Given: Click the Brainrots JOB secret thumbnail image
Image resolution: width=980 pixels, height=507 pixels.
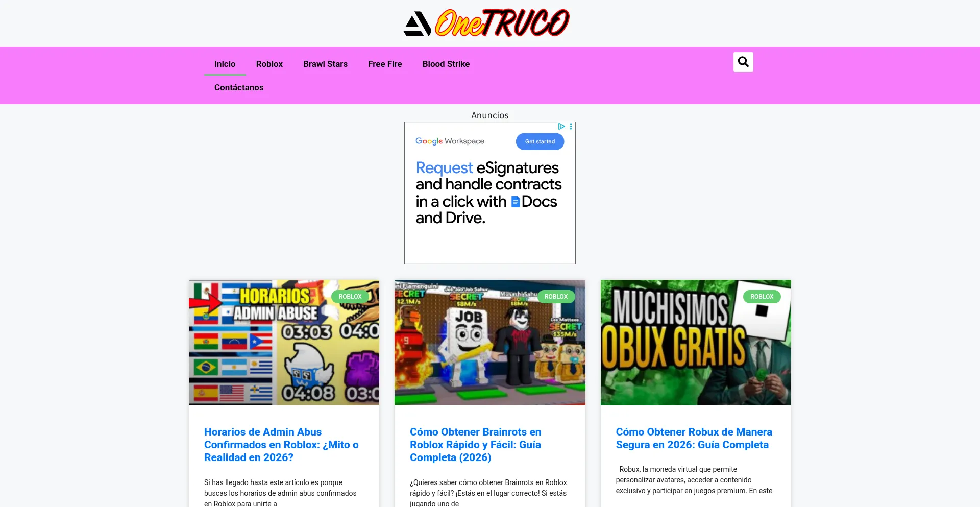Looking at the screenshot, I should pos(490,343).
